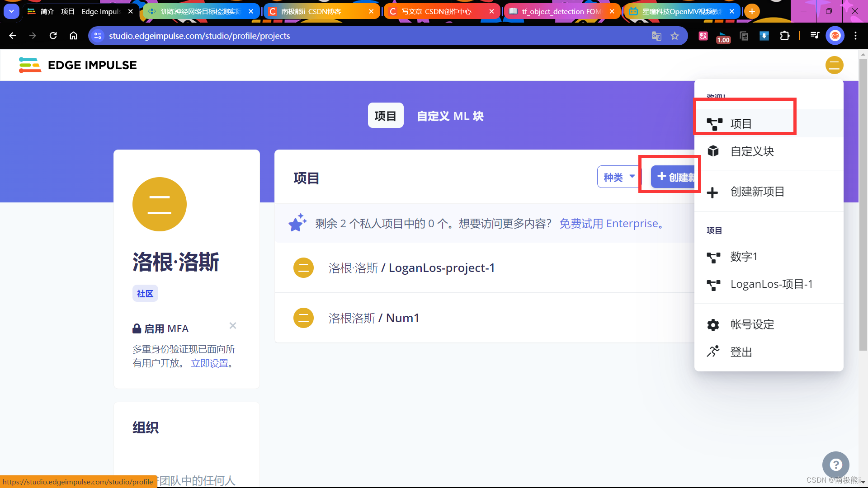
Task: Click the browser translate icon
Action: (x=656, y=36)
